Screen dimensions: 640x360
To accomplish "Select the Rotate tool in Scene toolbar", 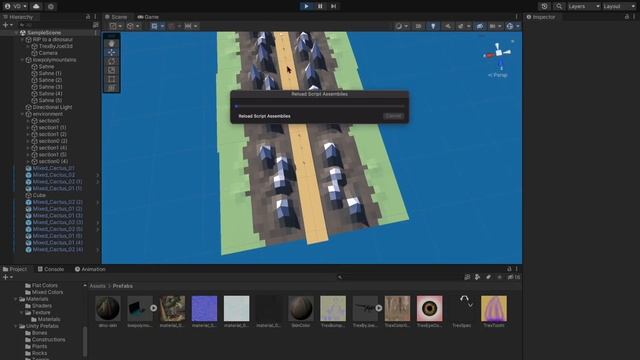I will coord(111,61).
